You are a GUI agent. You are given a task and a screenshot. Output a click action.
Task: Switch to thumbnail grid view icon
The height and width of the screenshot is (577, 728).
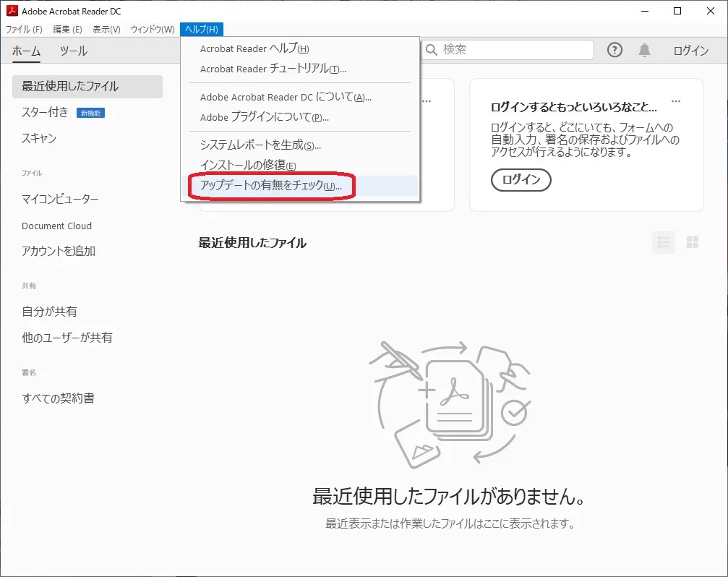pos(693,242)
